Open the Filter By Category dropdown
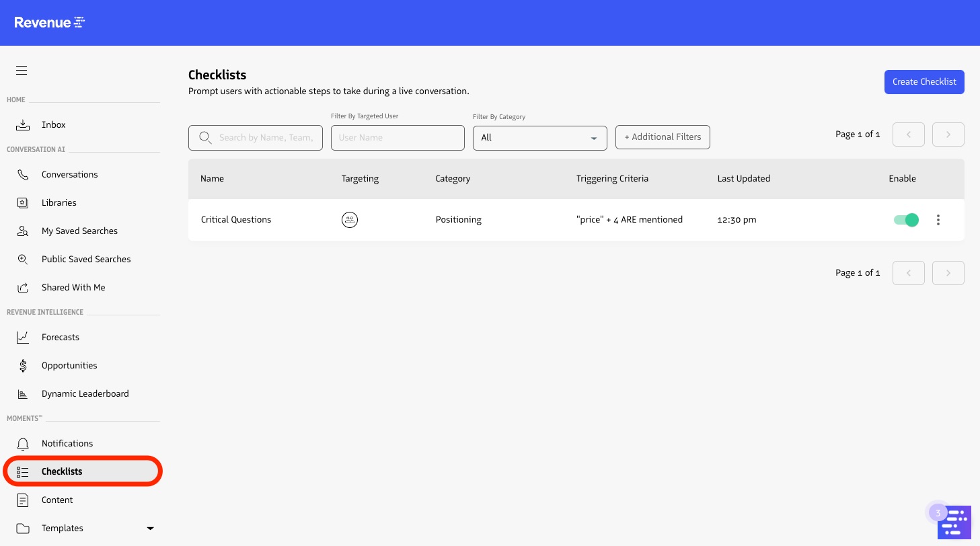The image size is (980, 546). (x=540, y=137)
